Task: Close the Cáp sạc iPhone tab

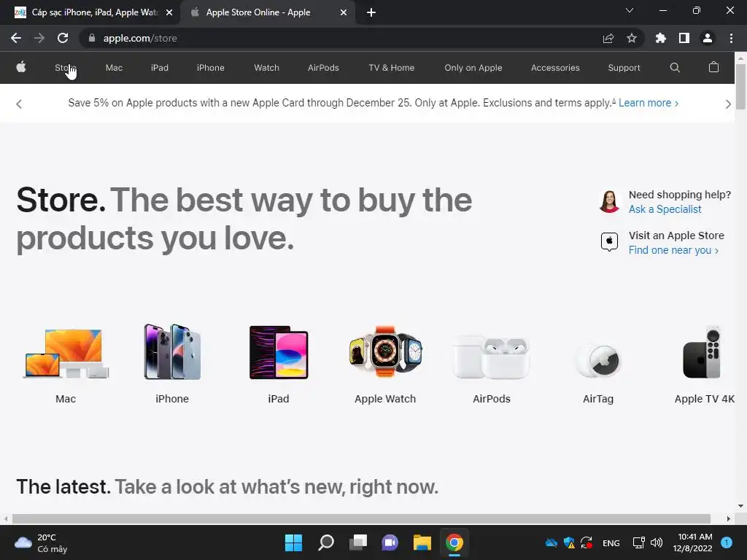Action: click(169, 12)
